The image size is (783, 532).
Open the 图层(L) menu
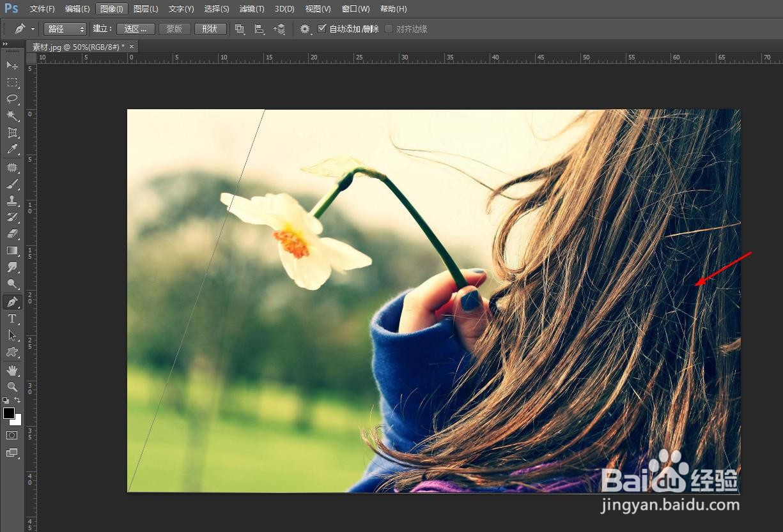146,9
